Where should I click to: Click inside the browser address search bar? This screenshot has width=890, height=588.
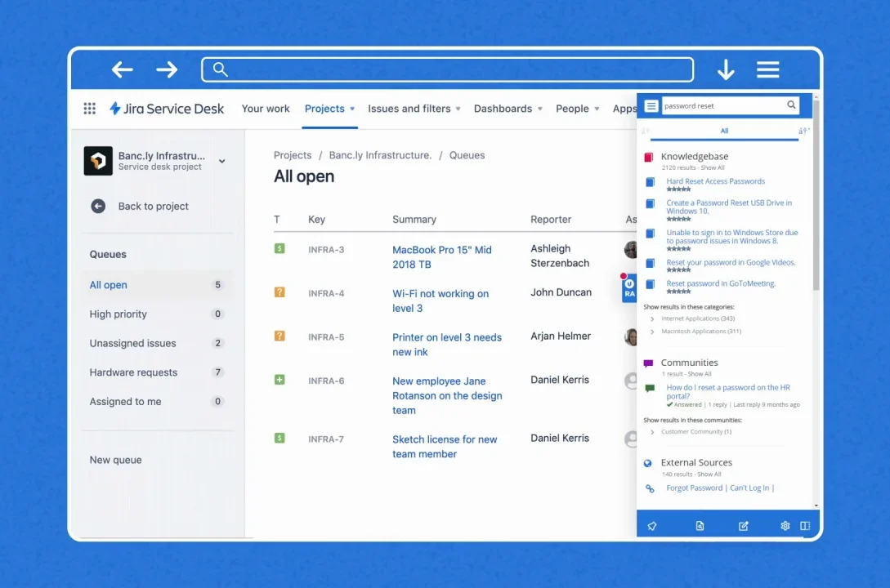pos(447,69)
